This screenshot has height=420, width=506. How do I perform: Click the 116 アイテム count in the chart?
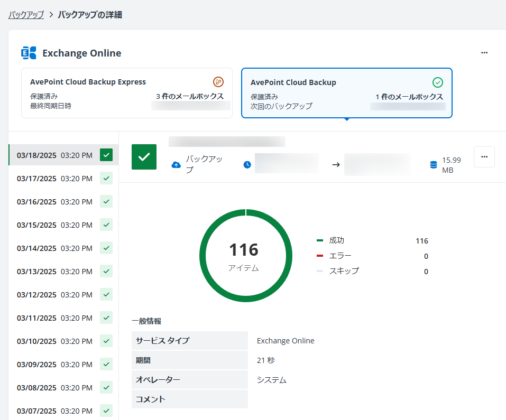point(244,256)
